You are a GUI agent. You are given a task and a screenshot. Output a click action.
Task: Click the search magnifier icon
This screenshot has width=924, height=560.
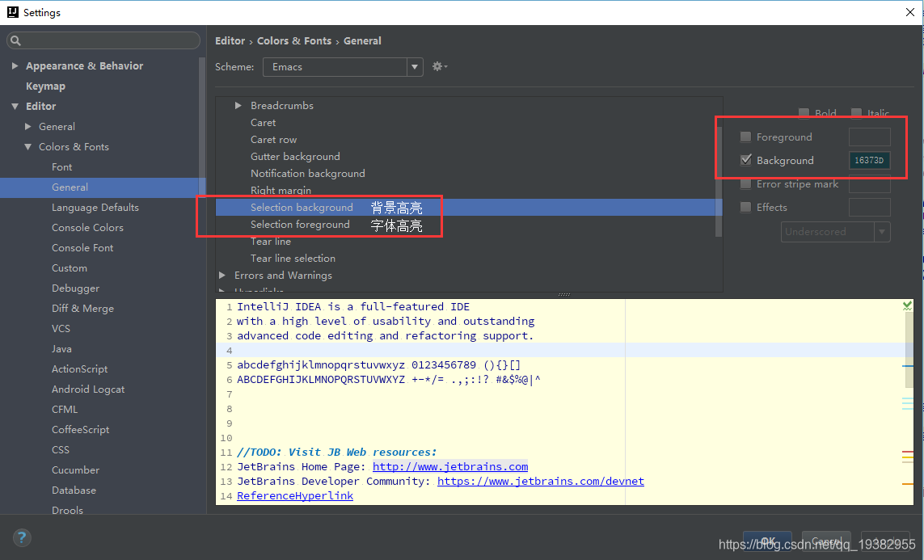16,40
